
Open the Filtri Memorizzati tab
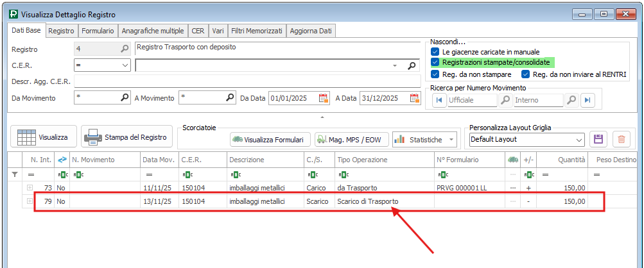[x=256, y=31]
